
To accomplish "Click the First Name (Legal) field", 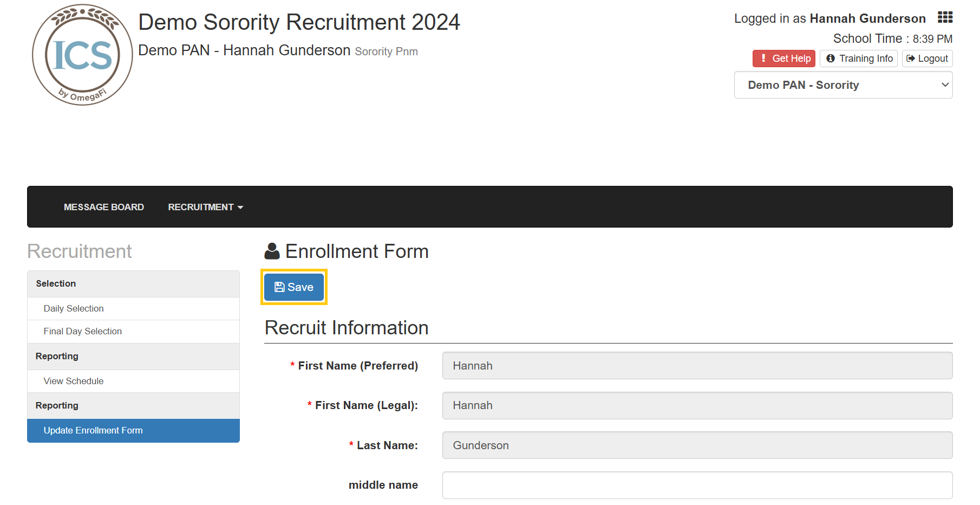I will point(697,405).
